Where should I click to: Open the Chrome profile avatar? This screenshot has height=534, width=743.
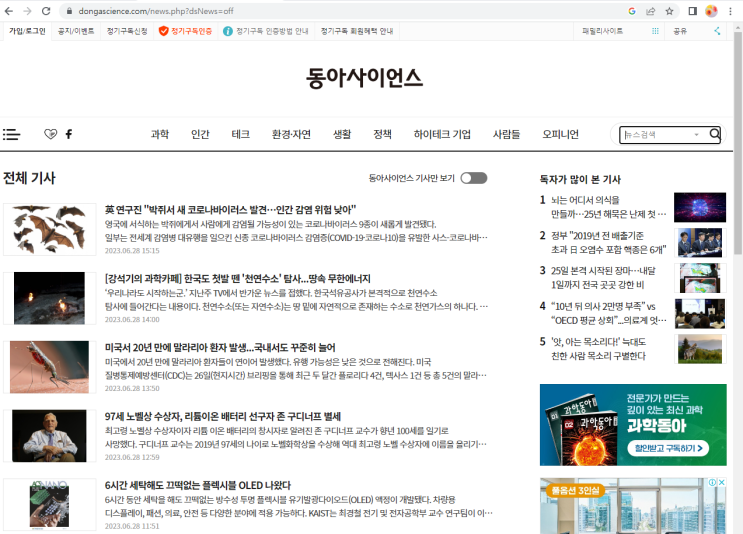tap(711, 11)
